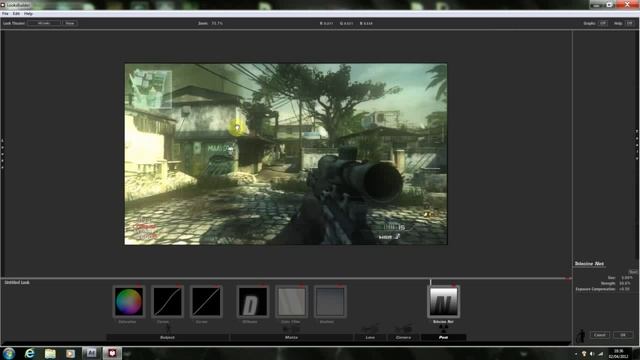The image size is (640, 360).
Task: Toggle the Diffusion tool power indicator
Action: tap(263, 284)
